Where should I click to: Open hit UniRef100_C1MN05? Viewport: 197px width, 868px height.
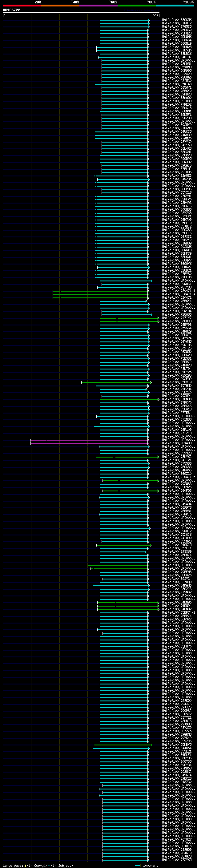[x=176, y=47]
